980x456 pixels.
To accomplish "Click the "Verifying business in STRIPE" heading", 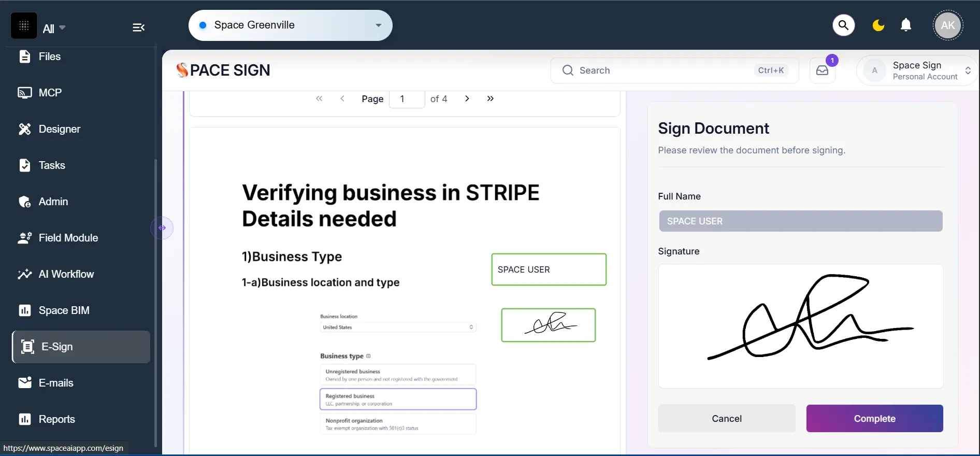I will click(x=391, y=193).
